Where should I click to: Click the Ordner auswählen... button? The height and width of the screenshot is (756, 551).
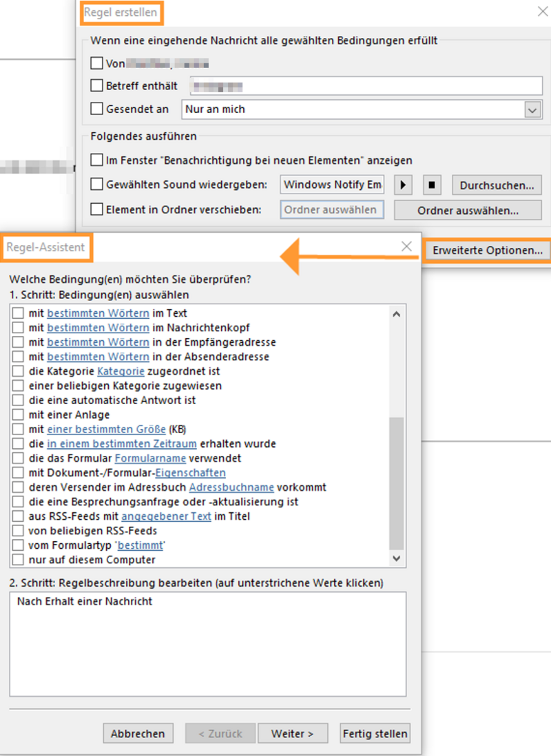click(x=468, y=211)
